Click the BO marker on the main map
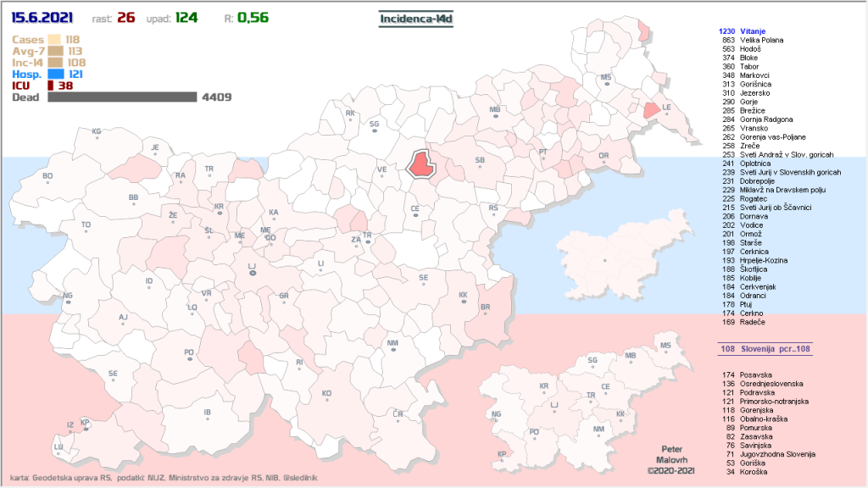The width and height of the screenshot is (868, 488). click(47, 181)
